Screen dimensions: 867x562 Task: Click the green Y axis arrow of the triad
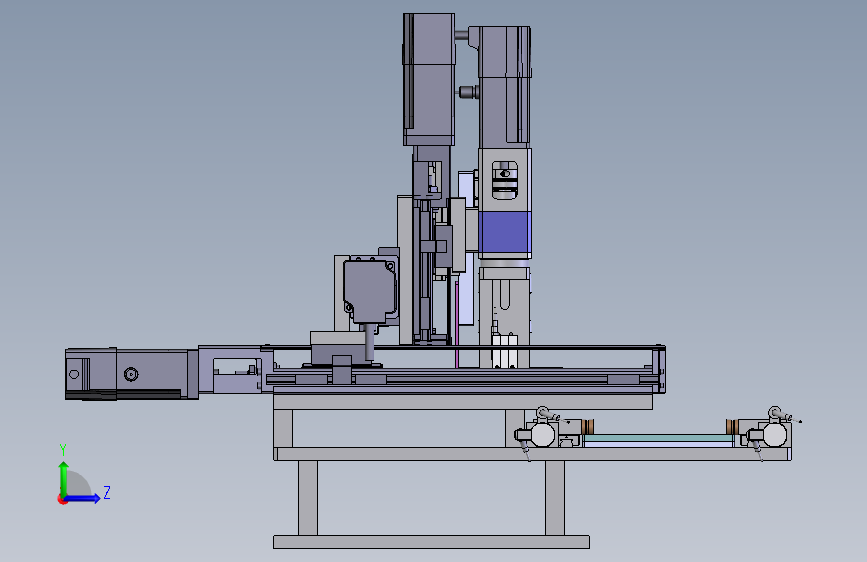(x=64, y=478)
